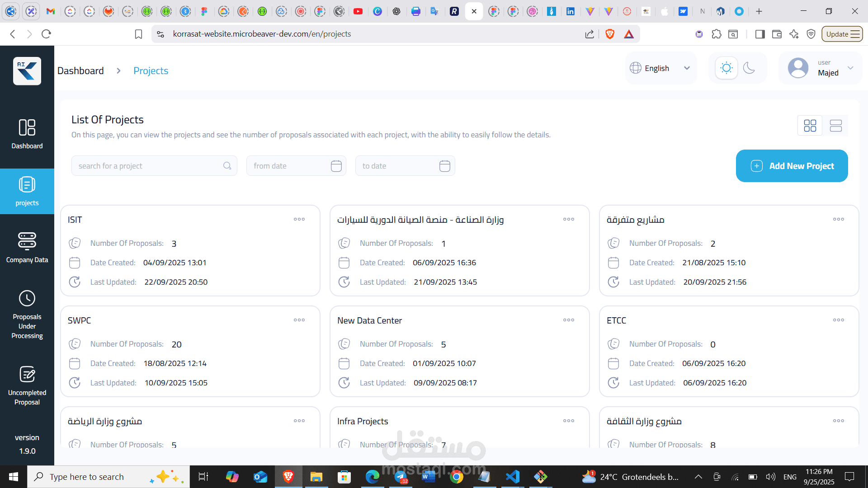The height and width of the screenshot is (488, 868).
Task: Click the Dashboard sidebar icon
Action: pos(27,133)
